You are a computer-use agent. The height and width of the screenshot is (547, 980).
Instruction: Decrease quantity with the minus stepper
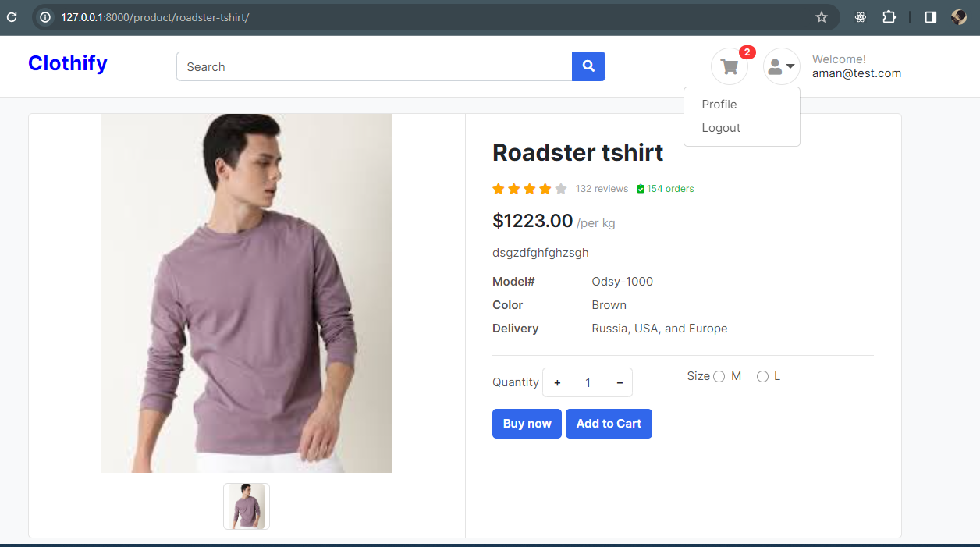pyautogui.click(x=619, y=382)
